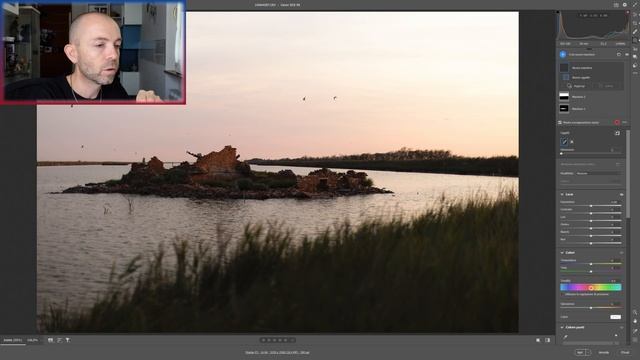
Task: Click the settings swap icon beside before/after
Action: click(x=547, y=340)
